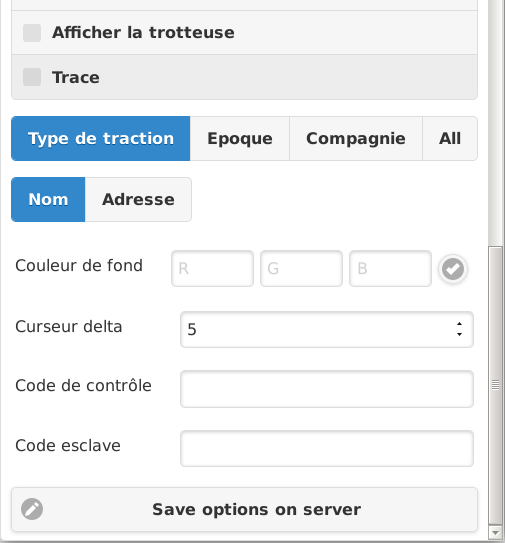Click the Code esclave input field
Image resolution: width=505 pixels, height=543 pixels.
coord(327,448)
